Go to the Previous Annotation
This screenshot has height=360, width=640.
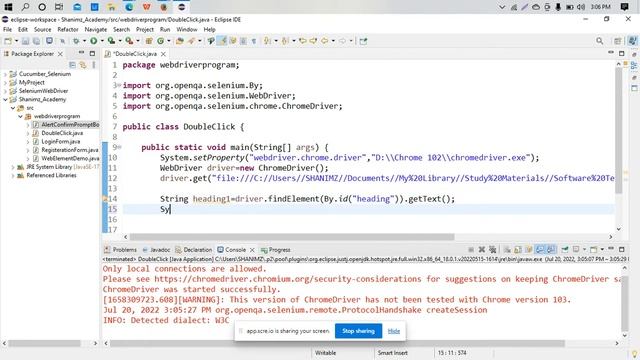[285, 41]
